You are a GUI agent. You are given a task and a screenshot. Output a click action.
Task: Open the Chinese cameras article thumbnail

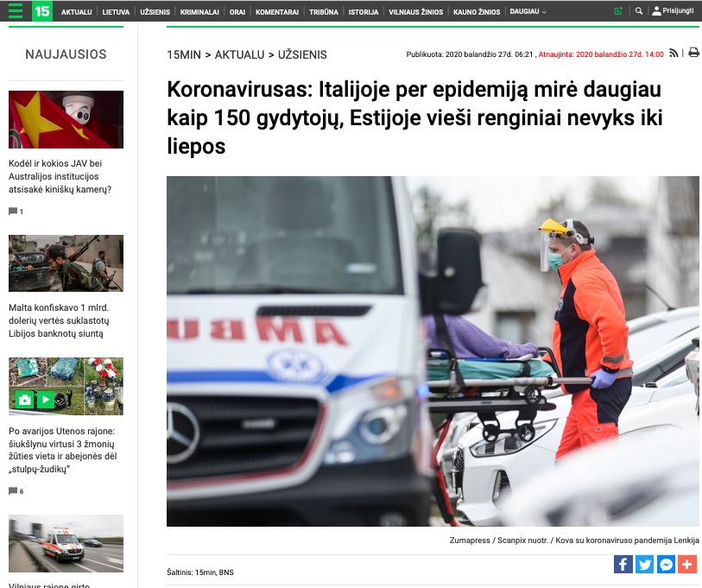pos(66,120)
